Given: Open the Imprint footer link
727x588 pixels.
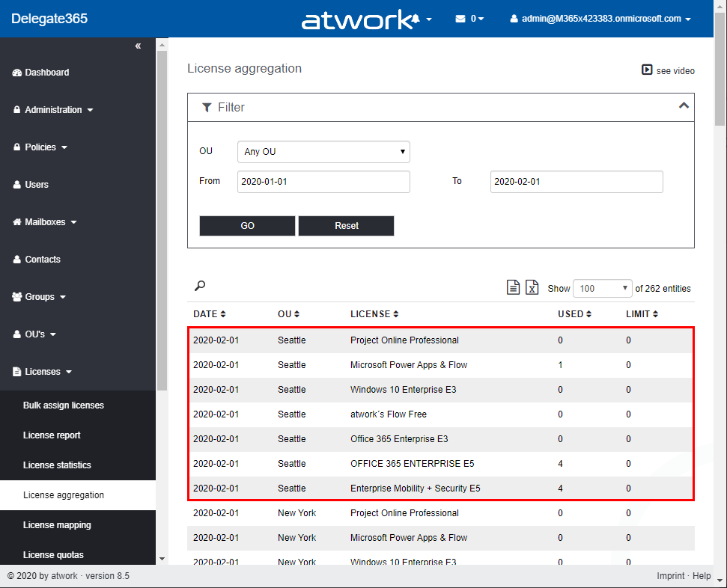Looking at the screenshot, I should coord(670,576).
